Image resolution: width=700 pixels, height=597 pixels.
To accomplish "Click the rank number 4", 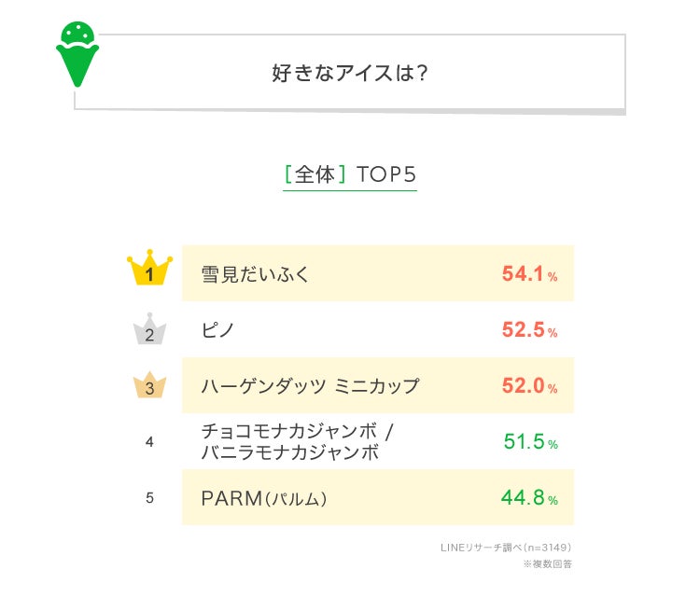I will click(x=149, y=442).
